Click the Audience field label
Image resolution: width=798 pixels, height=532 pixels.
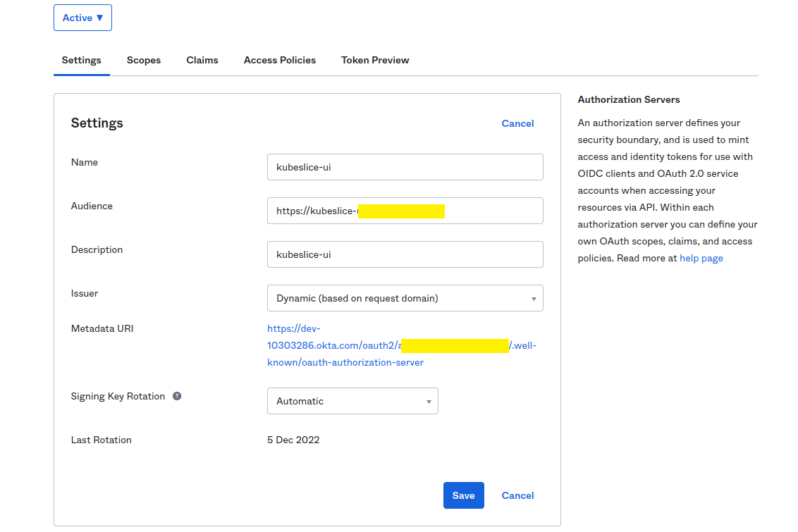92,206
